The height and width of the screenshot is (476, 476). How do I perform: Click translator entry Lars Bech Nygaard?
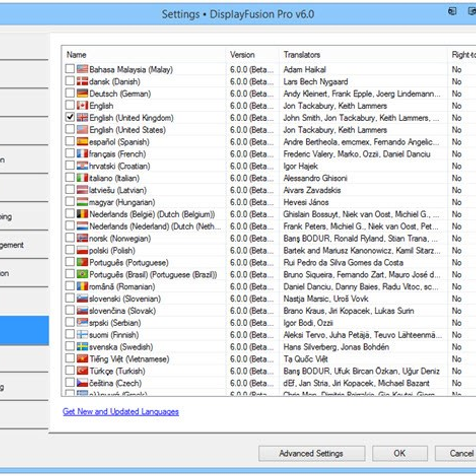coord(315,82)
